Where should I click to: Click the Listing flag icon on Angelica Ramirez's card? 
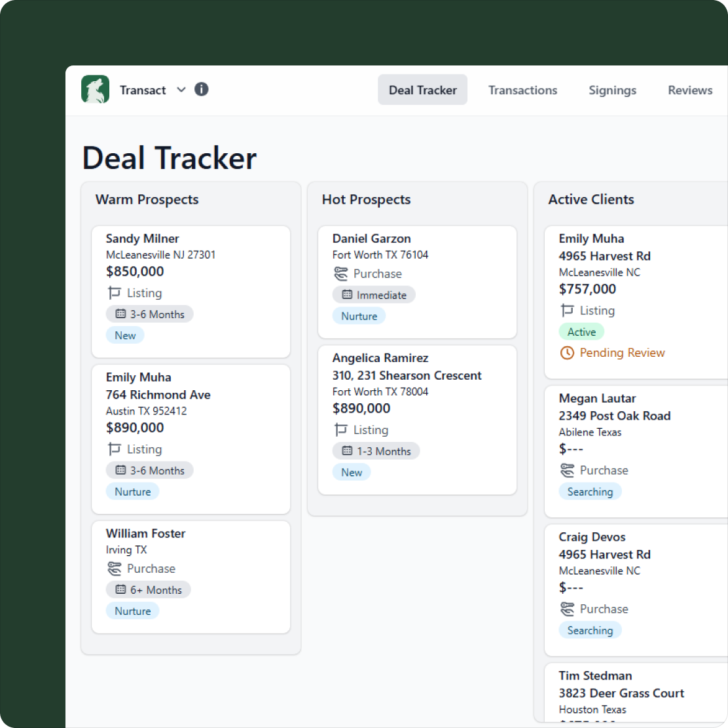tap(341, 430)
